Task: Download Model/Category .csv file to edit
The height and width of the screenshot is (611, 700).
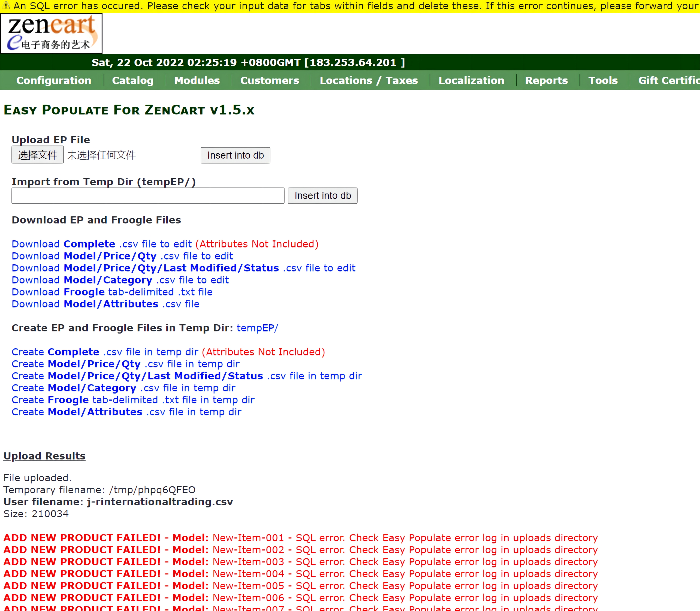Action: [120, 280]
